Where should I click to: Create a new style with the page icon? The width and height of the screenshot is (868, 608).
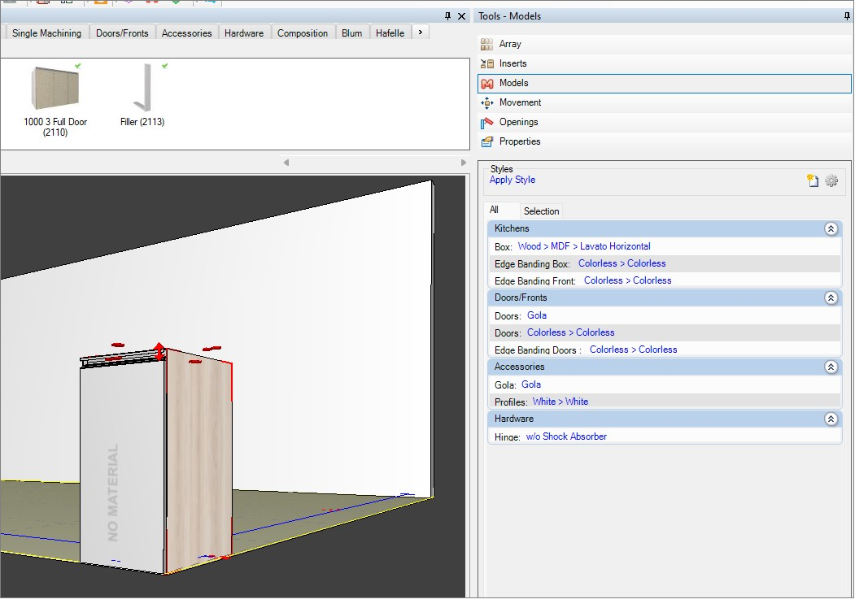813,180
